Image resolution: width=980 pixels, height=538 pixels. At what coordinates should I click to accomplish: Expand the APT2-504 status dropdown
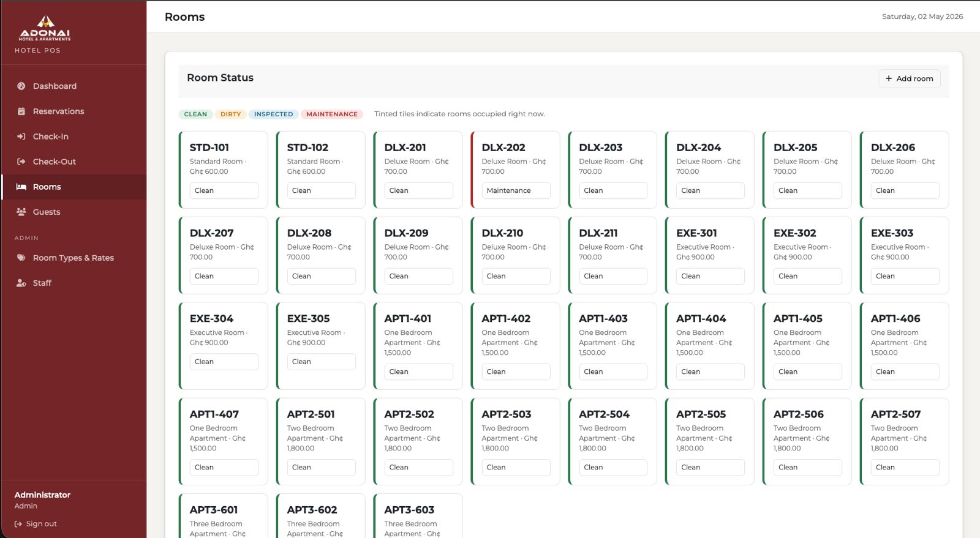613,467
